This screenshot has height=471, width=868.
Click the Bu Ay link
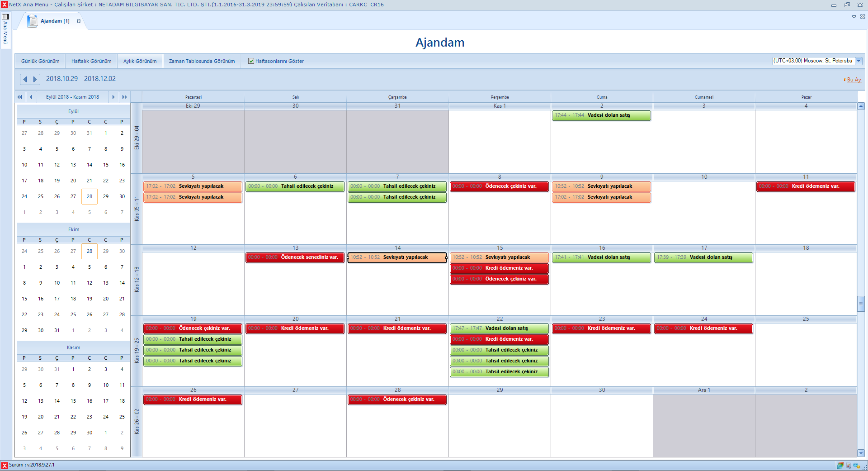pyautogui.click(x=854, y=80)
